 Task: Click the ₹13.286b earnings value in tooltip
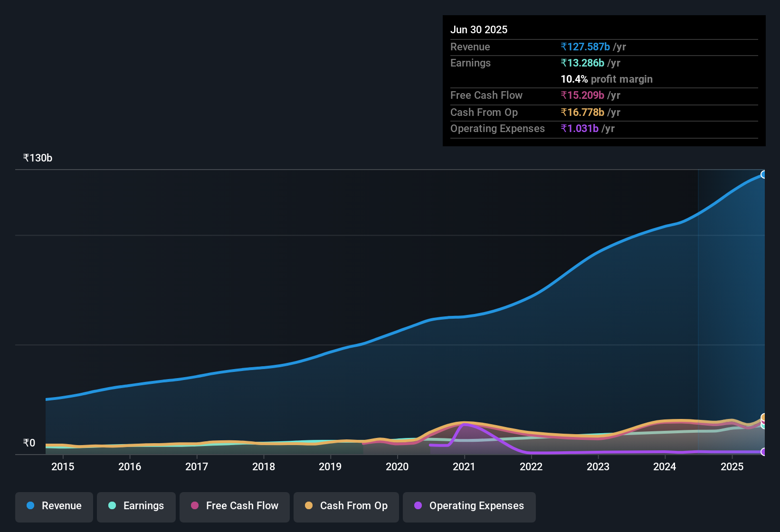tap(582, 63)
